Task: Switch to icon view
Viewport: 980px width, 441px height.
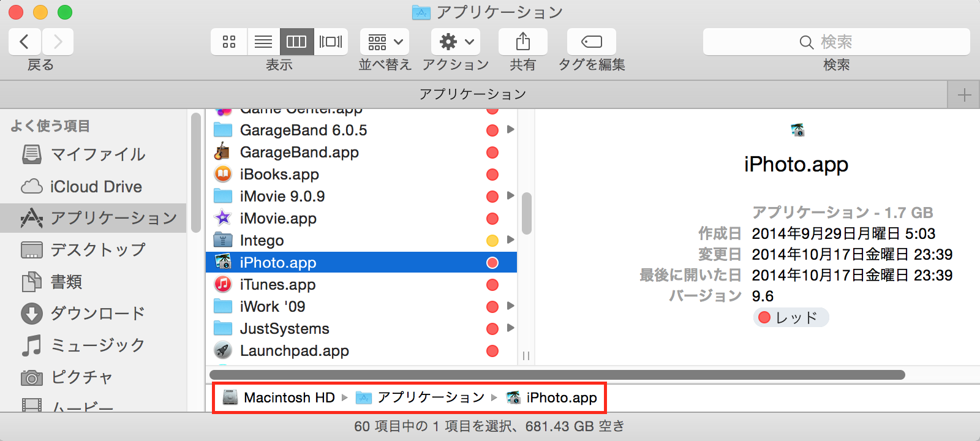Action: click(x=229, y=42)
